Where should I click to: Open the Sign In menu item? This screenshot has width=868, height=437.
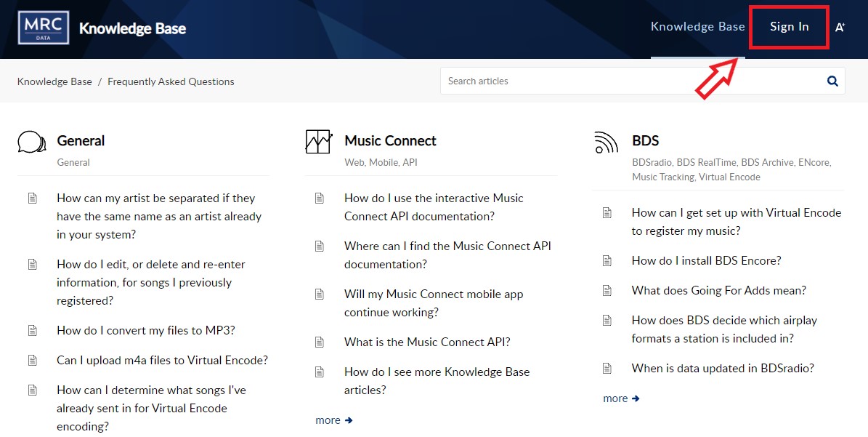pos(789,27)
